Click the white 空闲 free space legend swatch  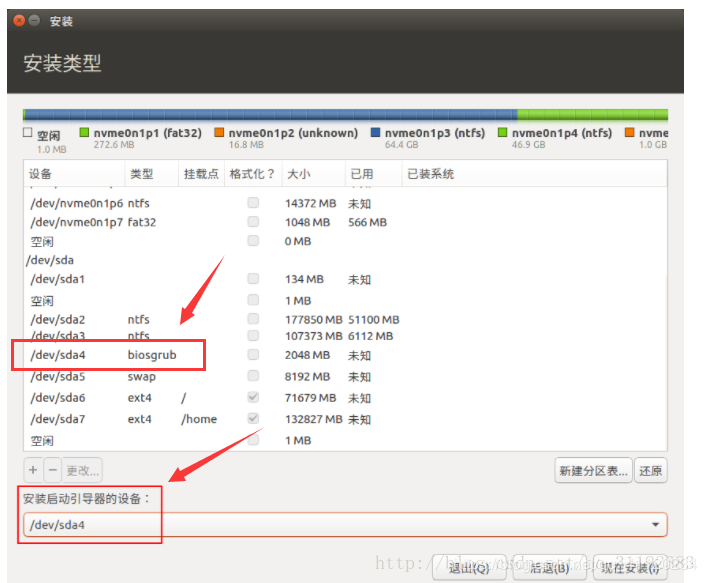tap(28, 133)
